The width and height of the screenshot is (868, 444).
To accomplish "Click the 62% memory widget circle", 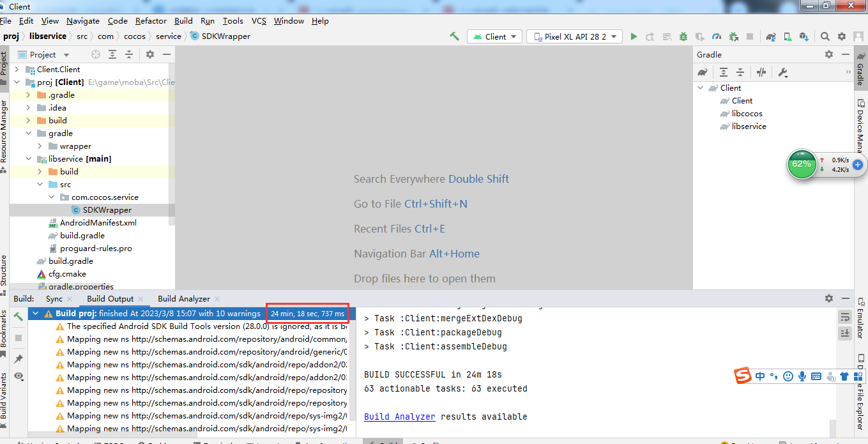I will tap(802, 165).
